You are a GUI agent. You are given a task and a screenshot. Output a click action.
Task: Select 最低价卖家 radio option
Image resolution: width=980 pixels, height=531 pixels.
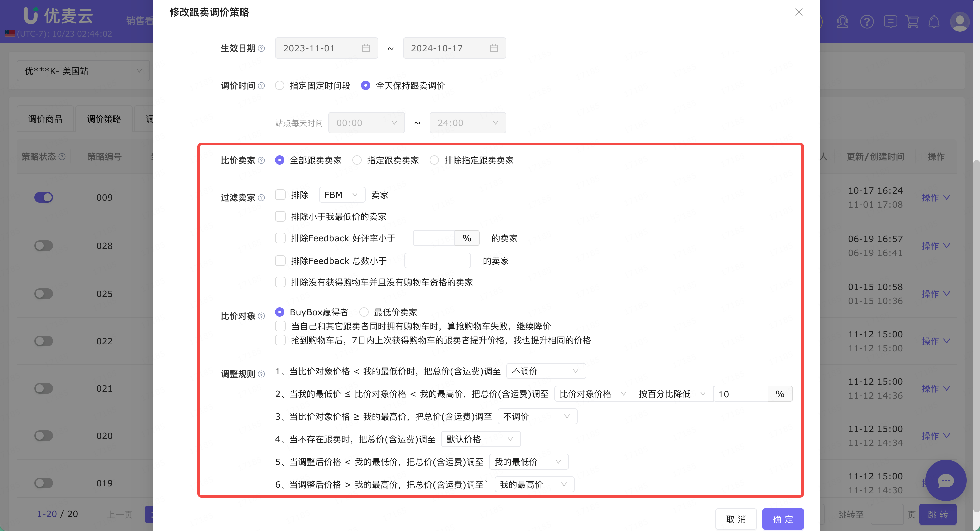click(364, 312)
